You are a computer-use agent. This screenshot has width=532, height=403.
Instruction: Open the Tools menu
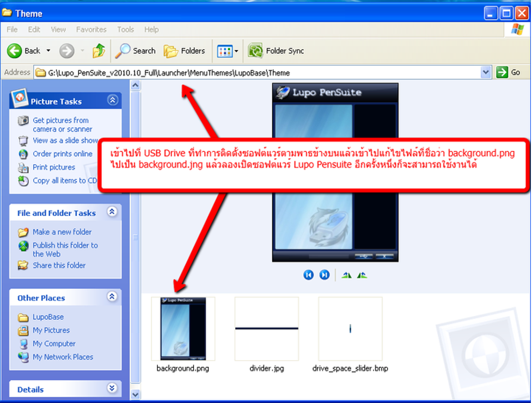126,29
